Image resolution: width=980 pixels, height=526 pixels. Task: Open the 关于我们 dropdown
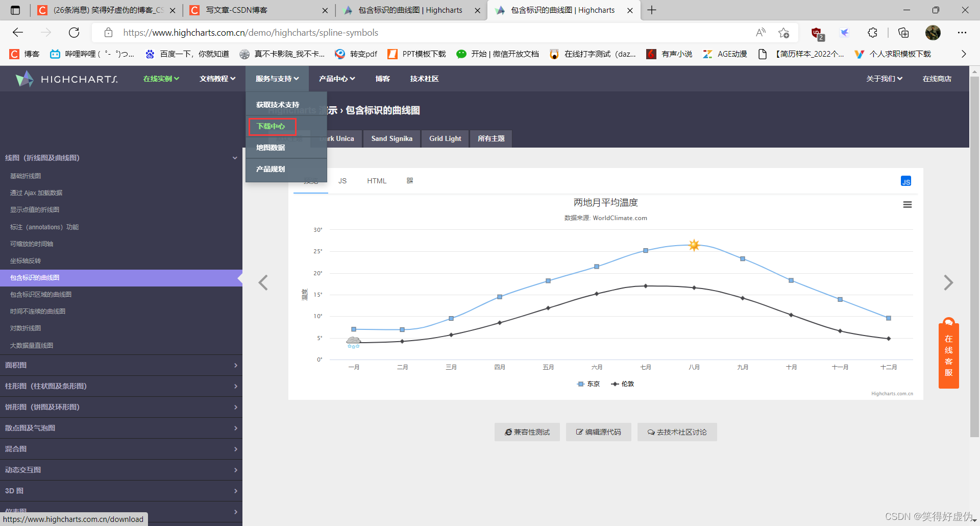[885, 79]
